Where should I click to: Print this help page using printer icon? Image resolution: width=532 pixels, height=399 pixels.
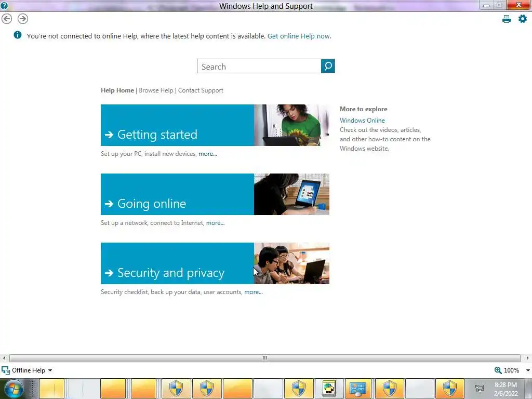point(506,19)
